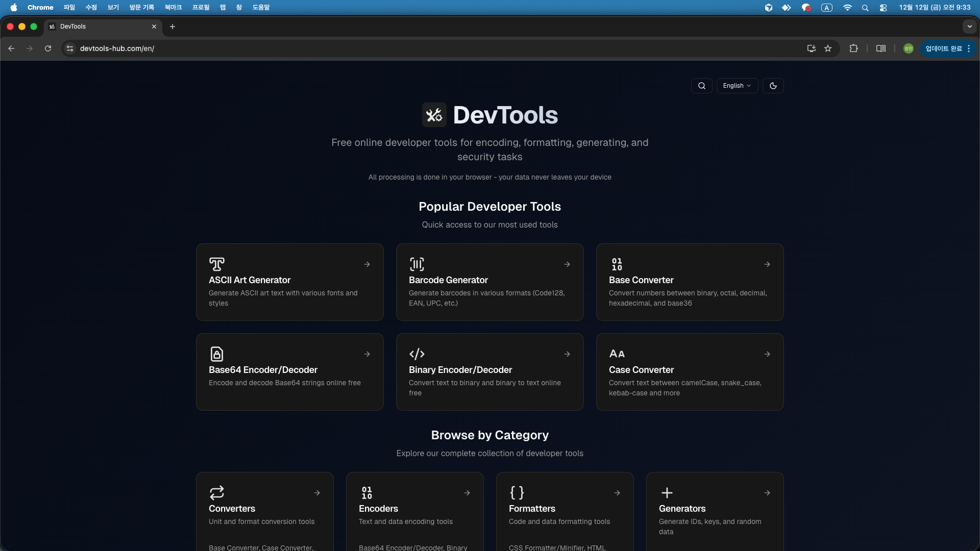Click the Base64 Encoder/Decoder lock icon
This screenshot has height=551, width=980.
coord(216,354)
